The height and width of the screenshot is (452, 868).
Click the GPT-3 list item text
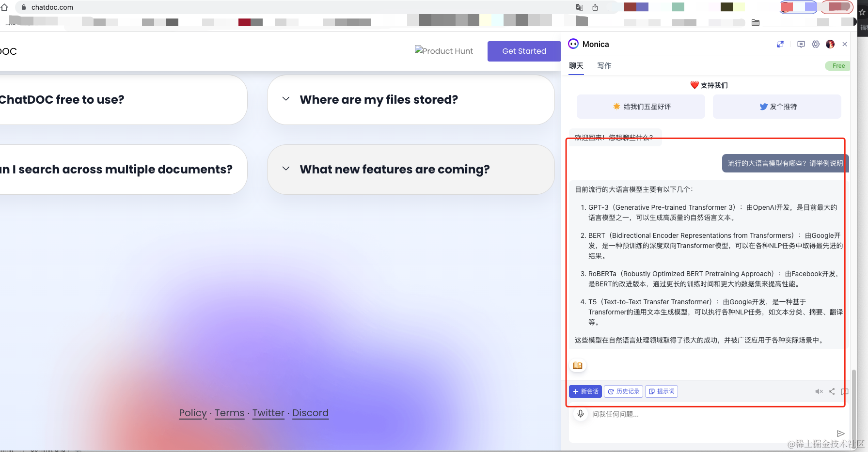pyautogui.click(x=713, y=212)
